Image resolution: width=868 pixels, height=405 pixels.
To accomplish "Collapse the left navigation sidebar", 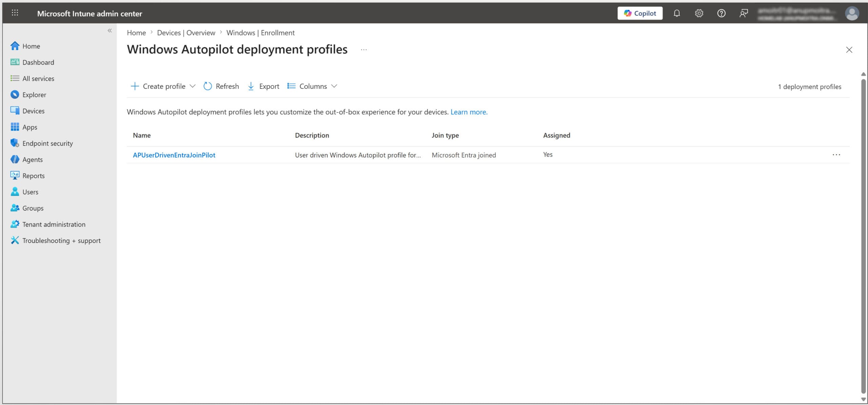I will pos(110,31).
